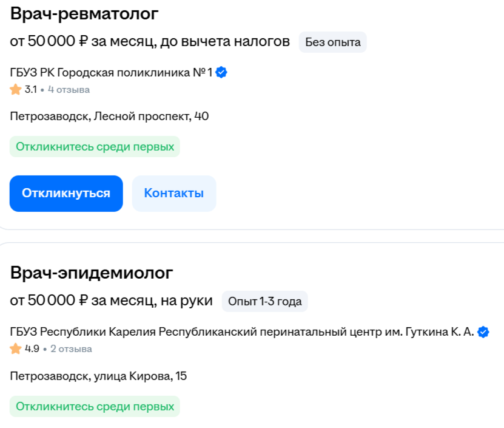This screenshot has width=504, height=428.
Task: Click the verified badge after Гуткина К. А.
Action: [x=483, y=332]
